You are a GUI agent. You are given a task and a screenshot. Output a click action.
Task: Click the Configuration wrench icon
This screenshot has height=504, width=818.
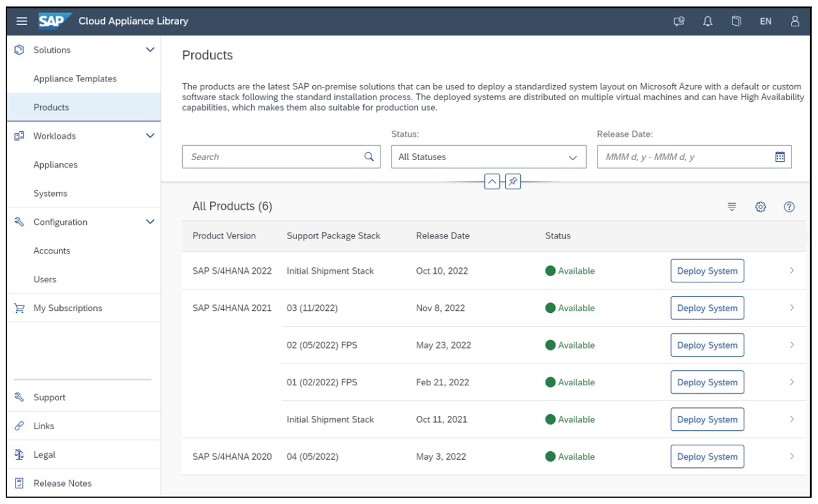click(x=19, y=222)
